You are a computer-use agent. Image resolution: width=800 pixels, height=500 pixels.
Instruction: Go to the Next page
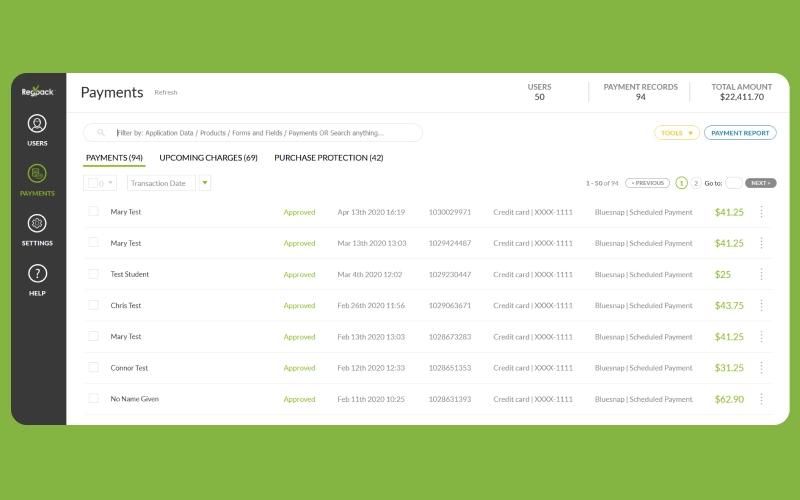tap(761, 183)
